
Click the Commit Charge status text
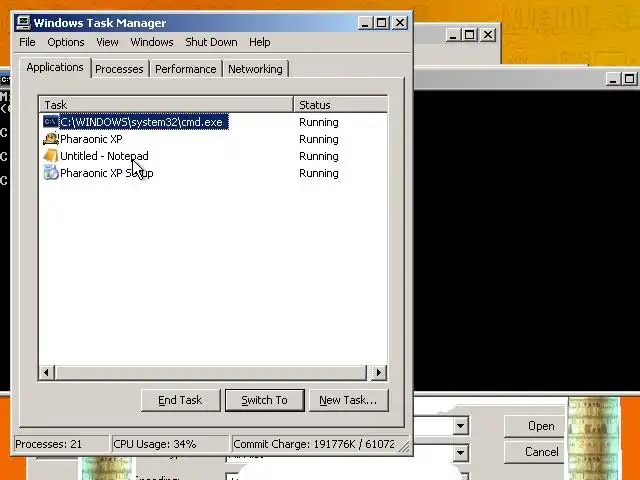(314, 444)
